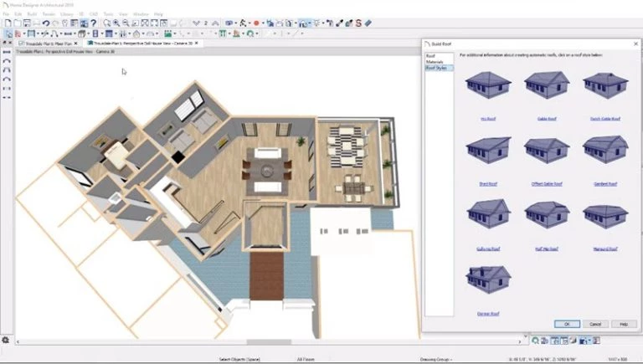Select Materials in the Build Roof panel list
Image resolution: width=643 pixels, height=364 pixels.
point(435,61)
